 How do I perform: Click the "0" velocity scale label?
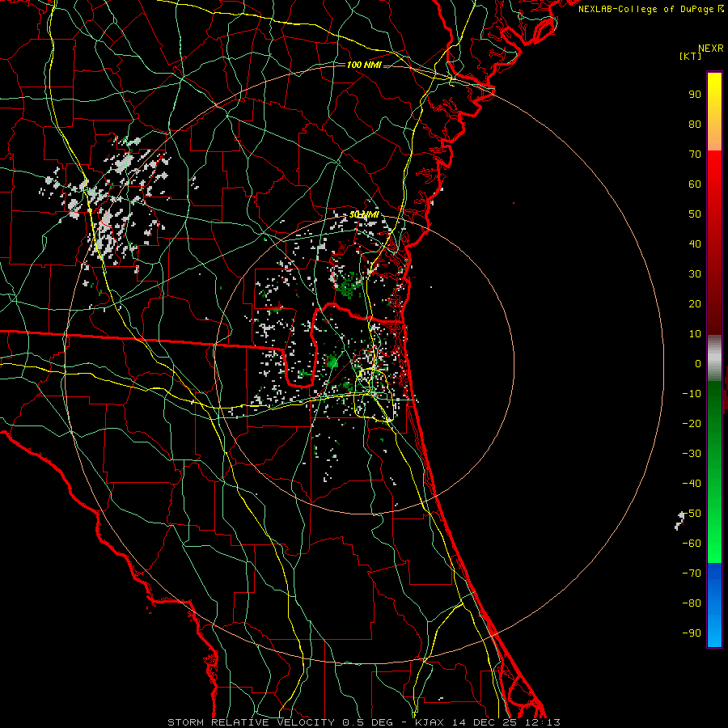click(x=698, y=364)
